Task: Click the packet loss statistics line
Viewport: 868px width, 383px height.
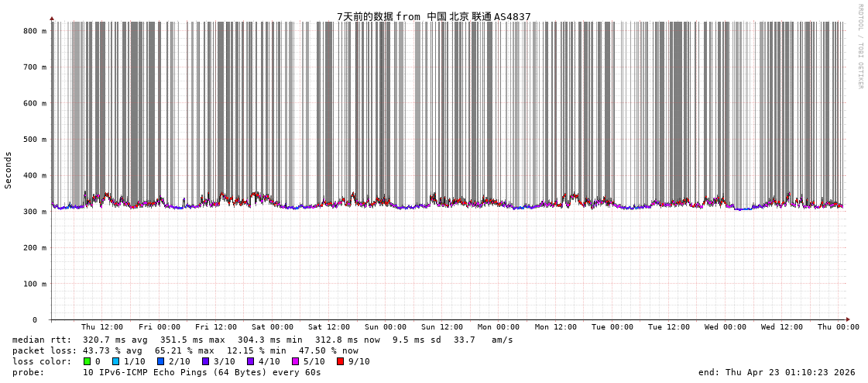Action: (185, 350)
